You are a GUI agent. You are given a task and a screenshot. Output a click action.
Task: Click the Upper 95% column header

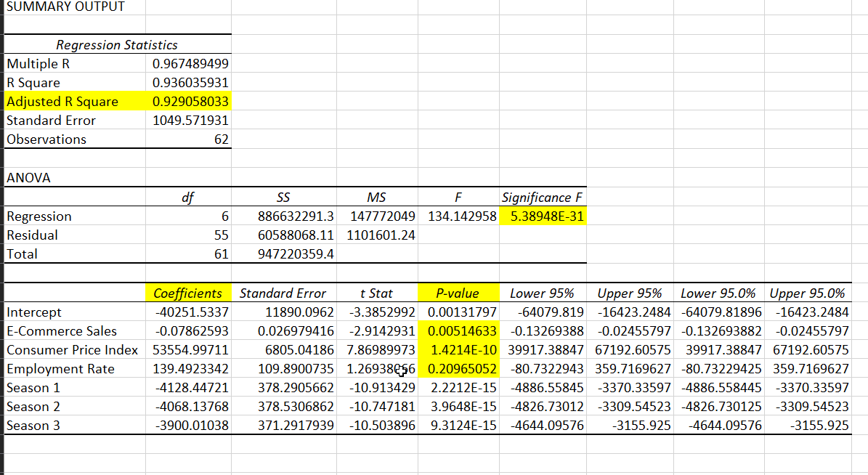tap(630, 292)
